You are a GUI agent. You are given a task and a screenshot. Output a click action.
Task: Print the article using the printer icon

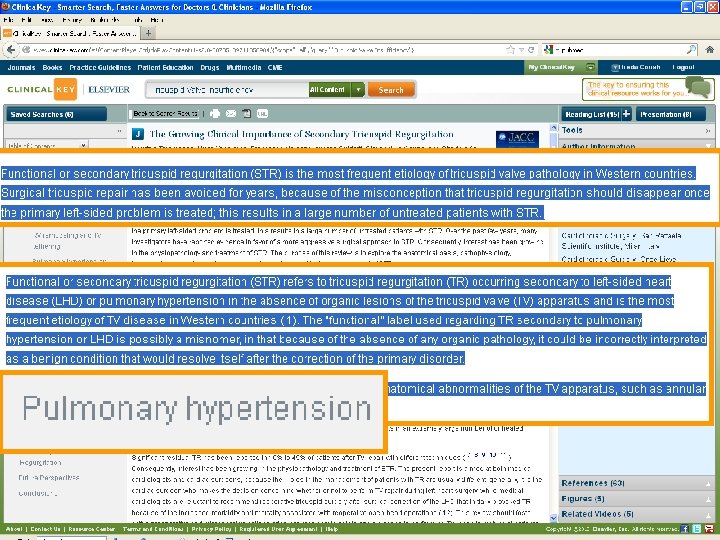(x=214, y=113)
